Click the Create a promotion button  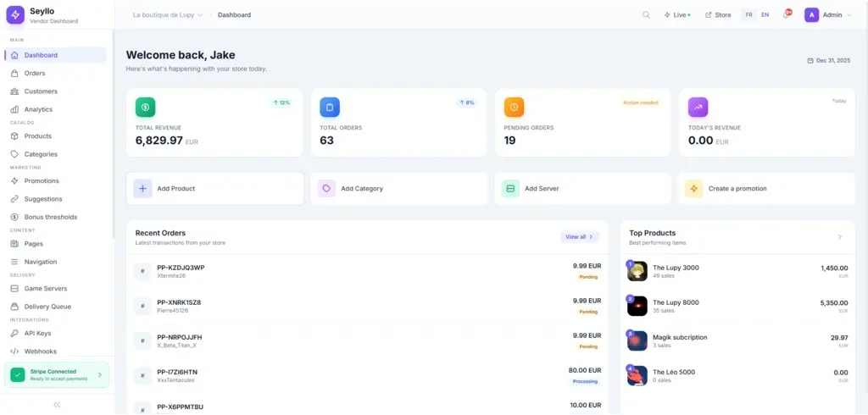(766, 189)
